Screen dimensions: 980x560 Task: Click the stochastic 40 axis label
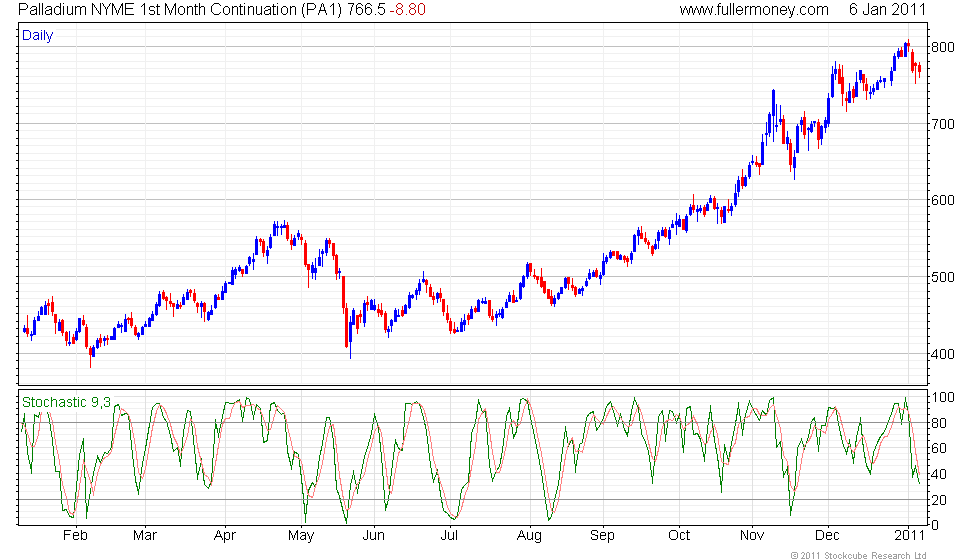coord(939,474)
